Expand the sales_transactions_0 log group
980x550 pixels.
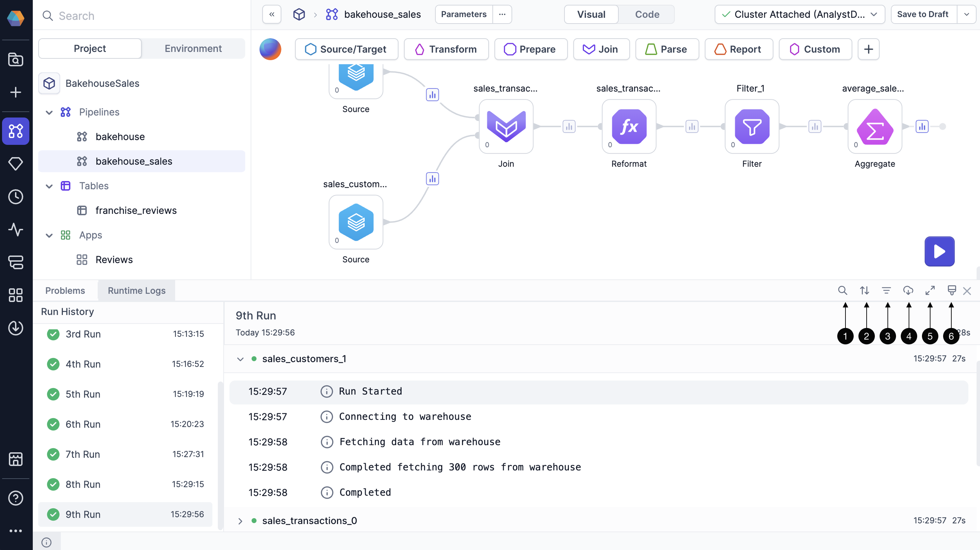(240, 521)
